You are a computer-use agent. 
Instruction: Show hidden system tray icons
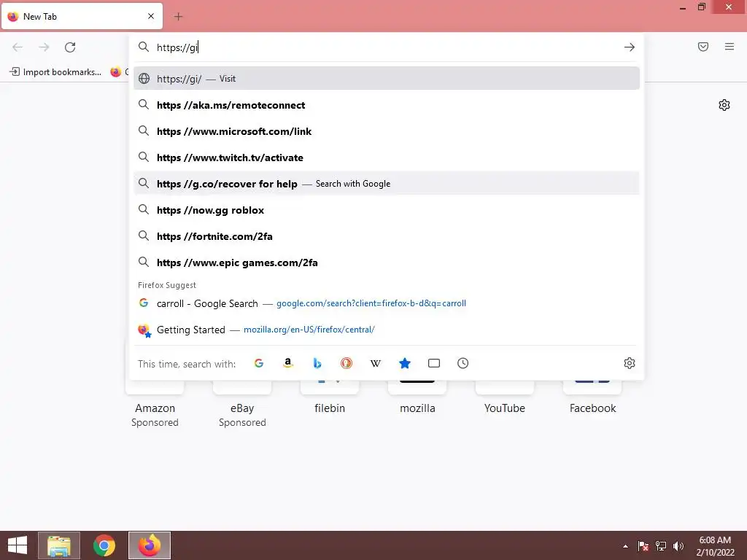pyautogui.click(x=625, y=546)
